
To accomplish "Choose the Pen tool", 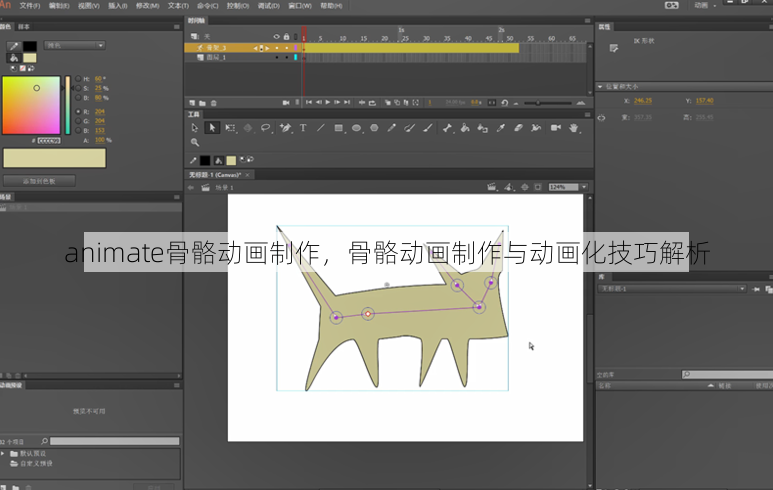I will (x=285, y=128).
